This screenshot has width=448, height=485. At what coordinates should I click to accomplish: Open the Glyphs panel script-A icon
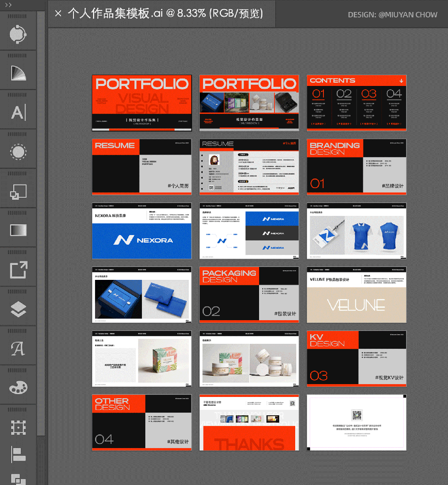18,349
